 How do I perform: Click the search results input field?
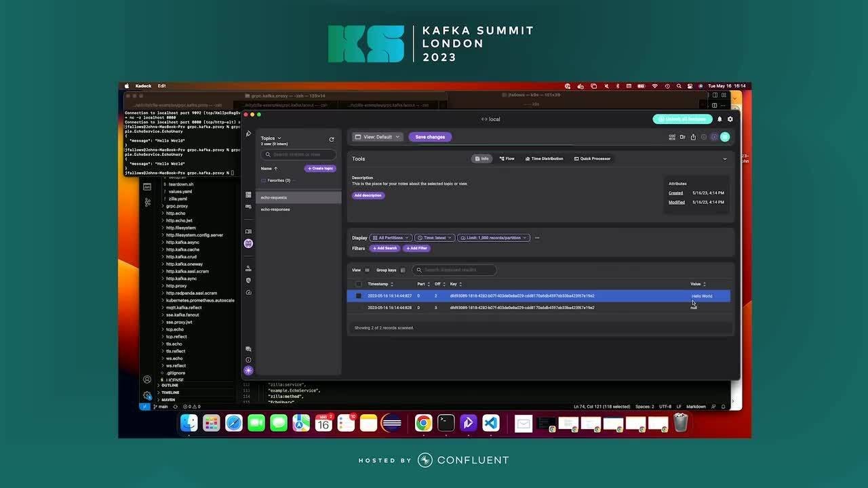(x=454, y=270)
